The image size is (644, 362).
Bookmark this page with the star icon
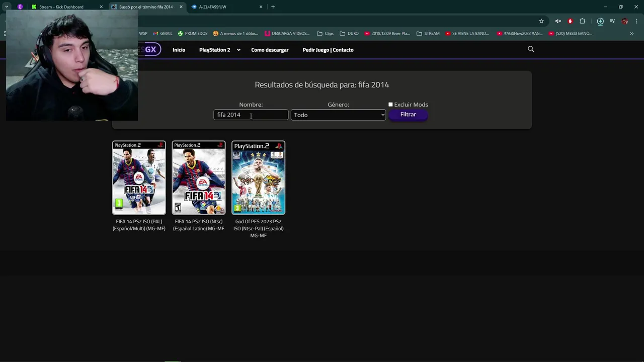[541, 21]
